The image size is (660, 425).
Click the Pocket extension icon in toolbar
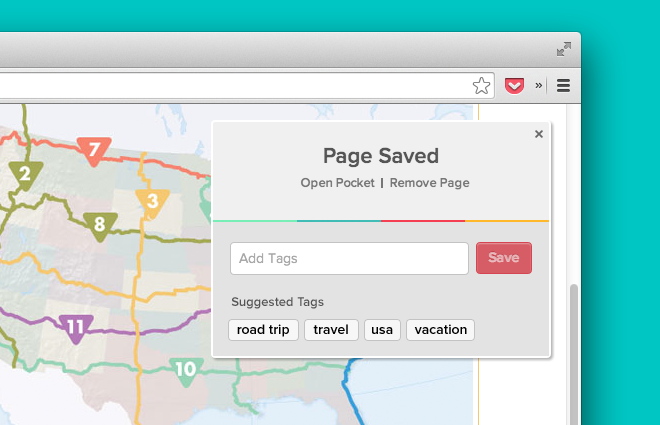click(514, 86)
